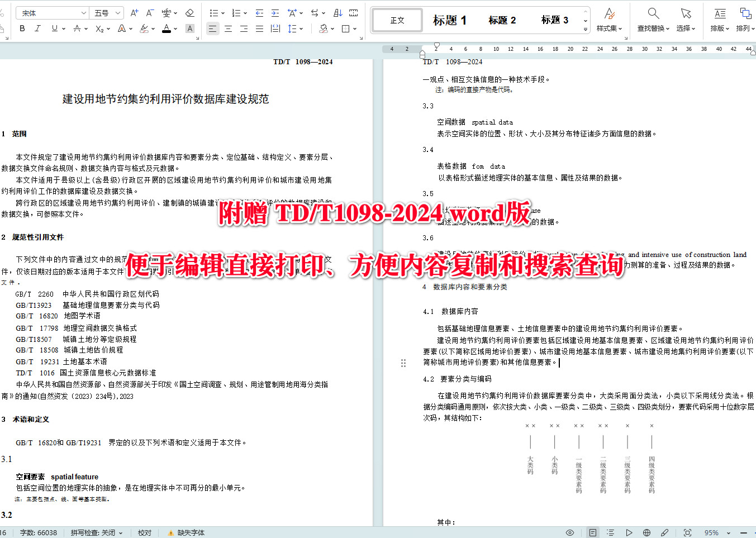Toggle page layout view in status bar
The width and height of the screenshot is (756, 538).
tap(593, 532)
